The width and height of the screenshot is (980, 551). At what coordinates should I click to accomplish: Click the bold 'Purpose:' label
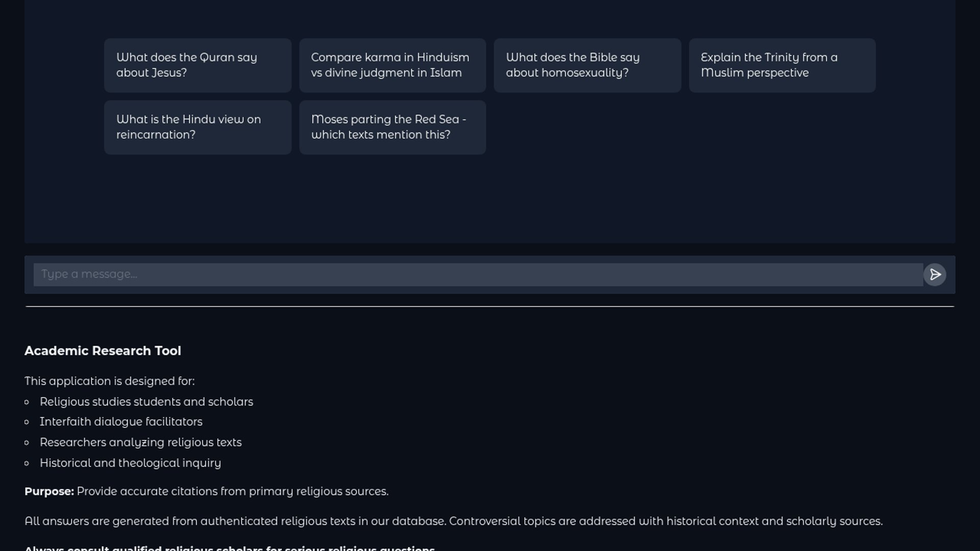(49, 491)
